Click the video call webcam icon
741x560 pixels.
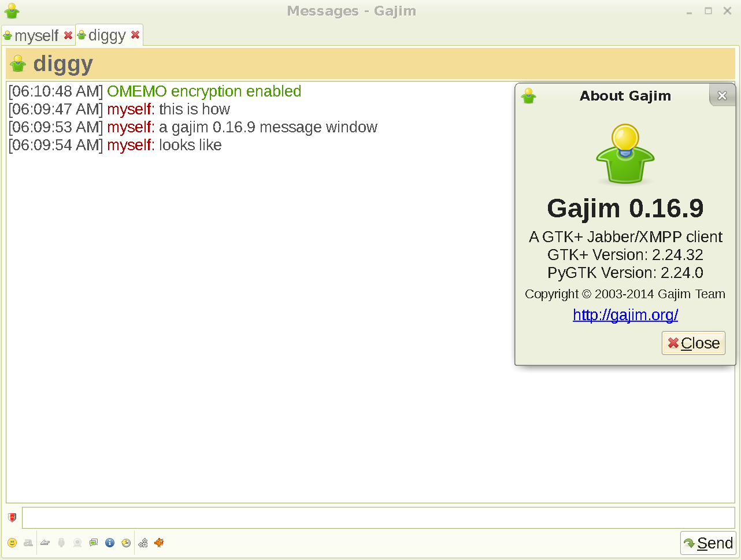click(77, 543)
